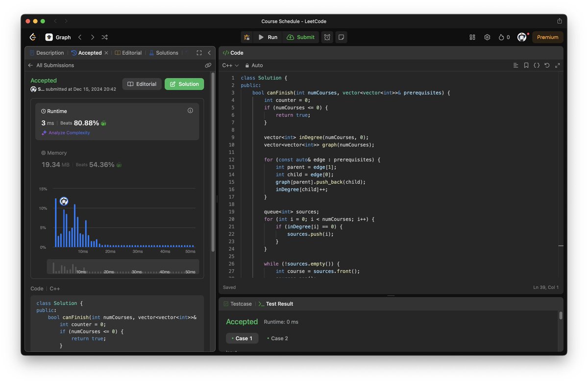Pick a random problem shuffle icon

[105, 37]
